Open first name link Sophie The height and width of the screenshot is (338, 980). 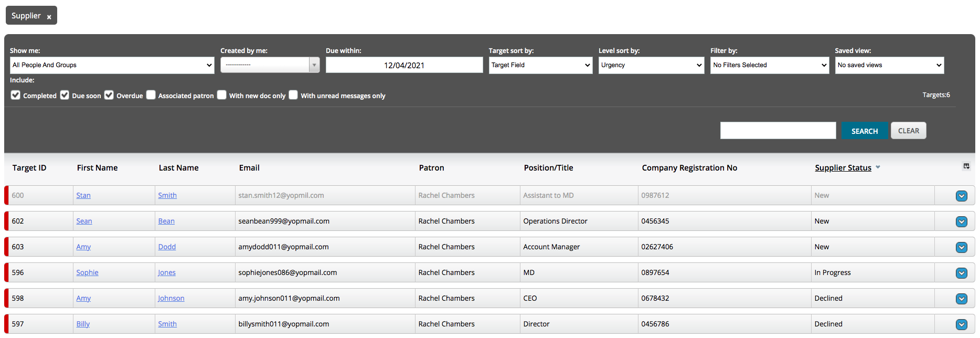[x=87, y=272]
